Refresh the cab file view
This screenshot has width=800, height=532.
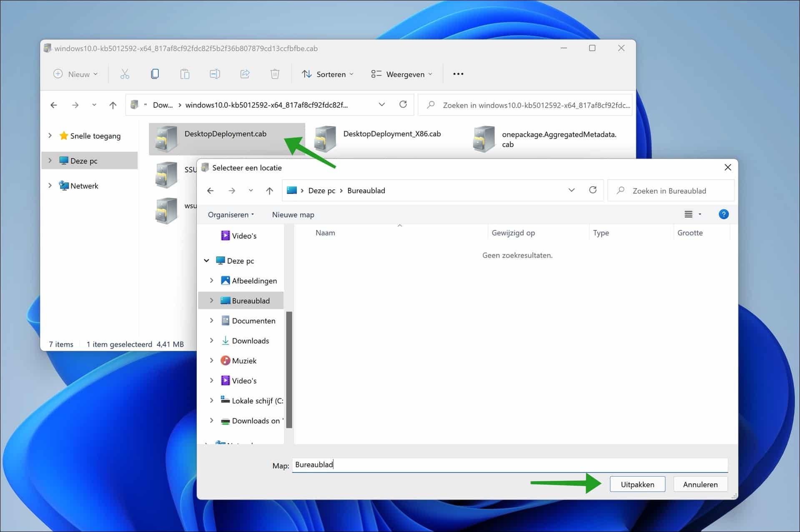[x=403, y=105]
